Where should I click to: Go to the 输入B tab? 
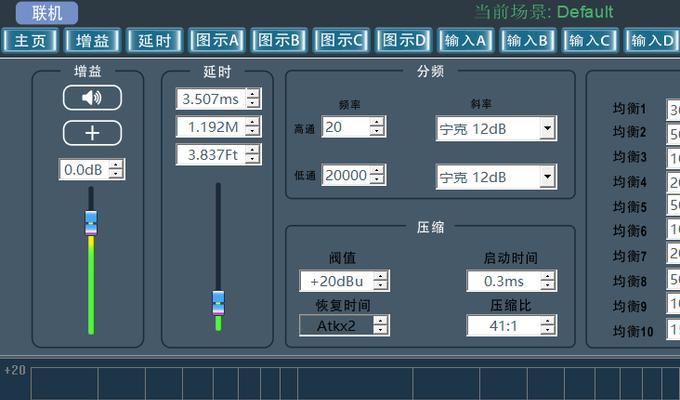526,41
